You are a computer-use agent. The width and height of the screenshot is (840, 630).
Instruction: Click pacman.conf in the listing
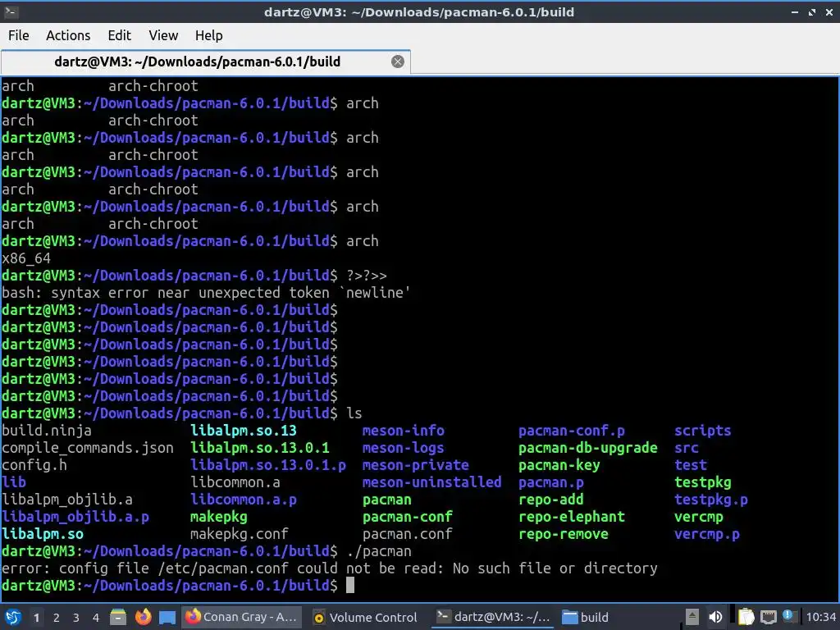(408, 534)
